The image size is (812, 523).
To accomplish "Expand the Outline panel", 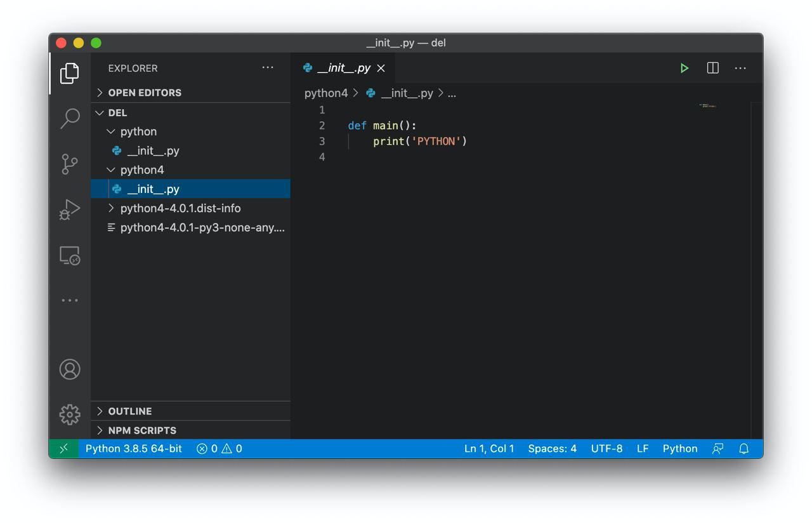I will (129, 411).
